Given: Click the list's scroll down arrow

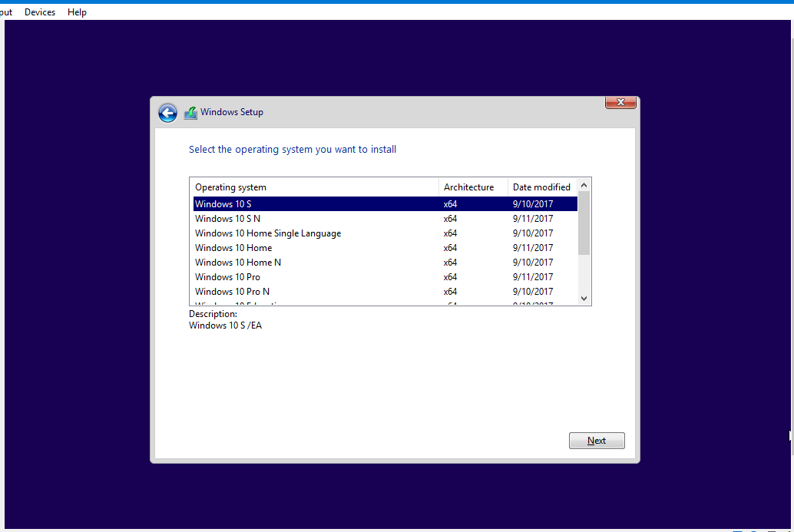Looking at the screenshot, I should (x=584, y=299).
